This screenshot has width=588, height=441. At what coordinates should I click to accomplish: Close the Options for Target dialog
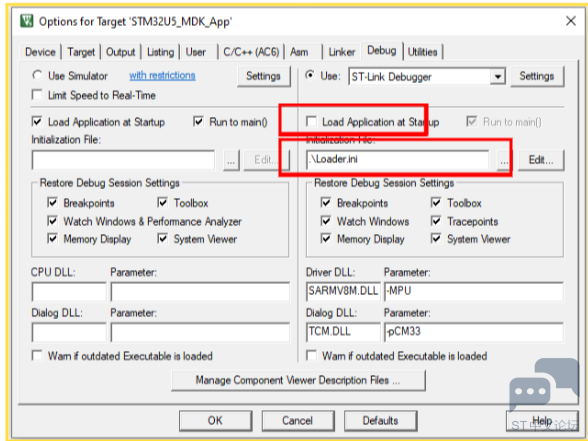point(570,21)
